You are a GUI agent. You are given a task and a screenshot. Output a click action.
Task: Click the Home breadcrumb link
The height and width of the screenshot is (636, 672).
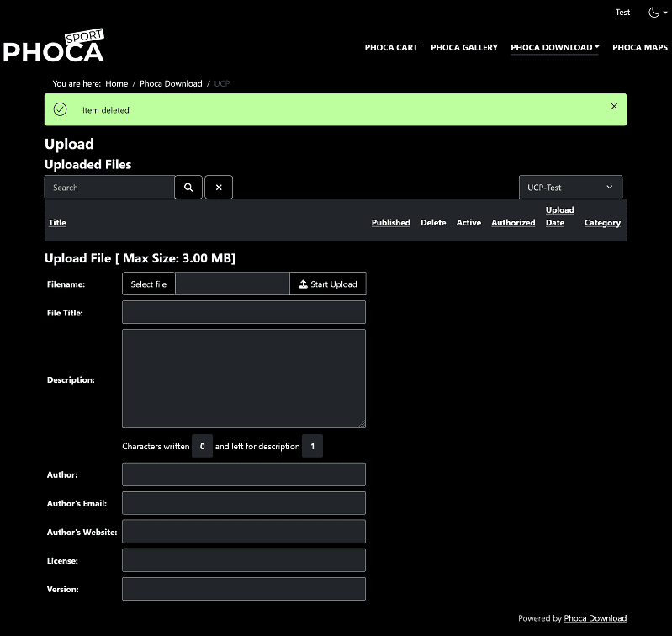[117, 84]
